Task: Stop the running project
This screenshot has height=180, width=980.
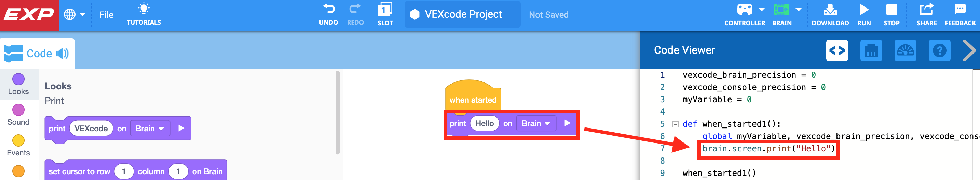Action: tap(891, 10)
